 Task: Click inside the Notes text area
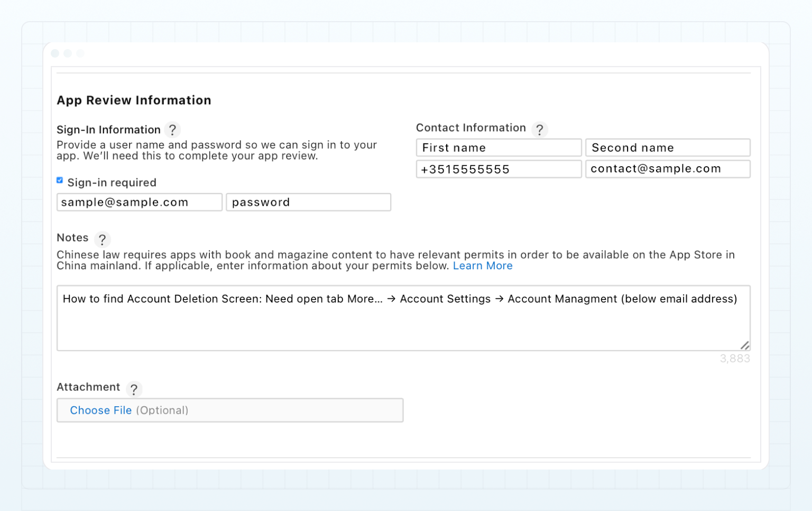[x=402, y=323]
